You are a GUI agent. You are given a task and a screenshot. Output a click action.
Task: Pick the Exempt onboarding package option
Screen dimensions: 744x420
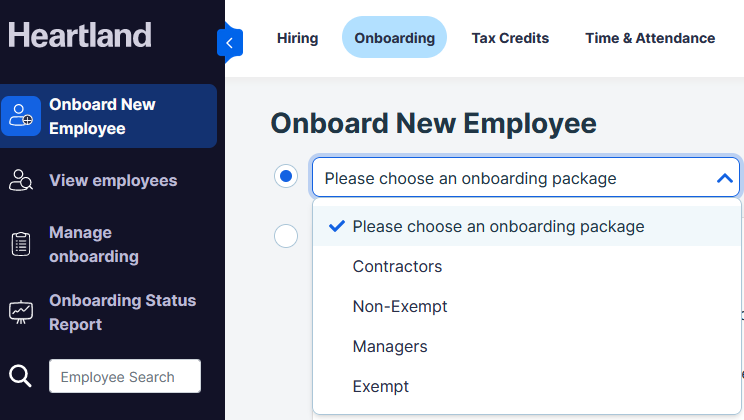381,386
